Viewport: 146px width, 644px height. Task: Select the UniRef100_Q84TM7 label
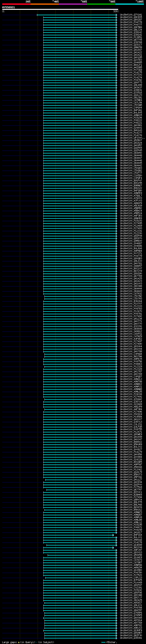[131, 610]
